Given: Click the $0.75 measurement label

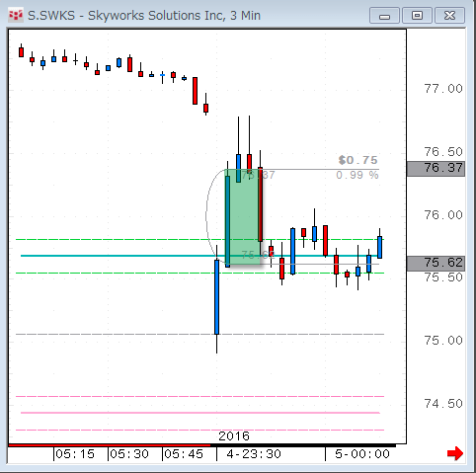Looking at the screenshot, I should tap(357, 160).
